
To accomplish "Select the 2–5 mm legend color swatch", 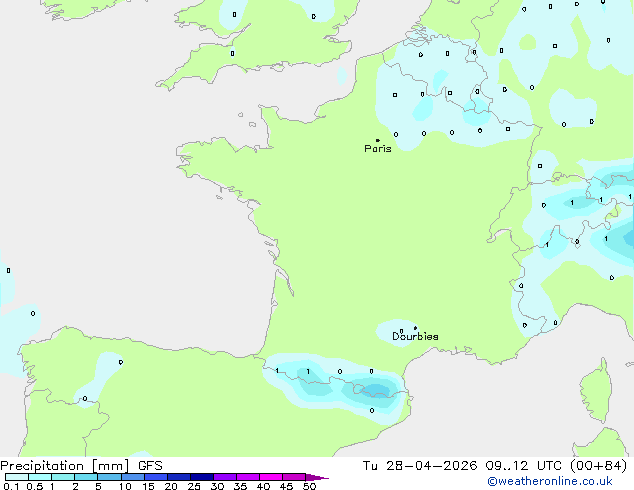I will 86,477.
